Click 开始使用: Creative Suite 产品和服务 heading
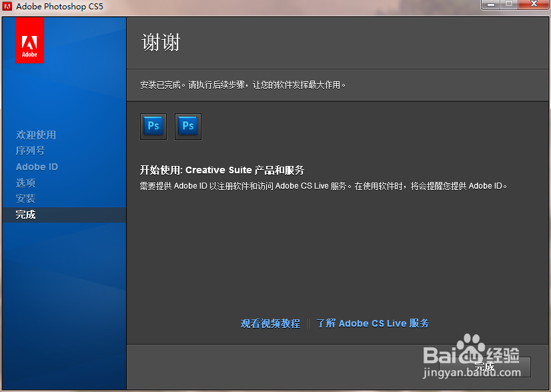Screen dimensions: 551x392 tap(222, 170)
